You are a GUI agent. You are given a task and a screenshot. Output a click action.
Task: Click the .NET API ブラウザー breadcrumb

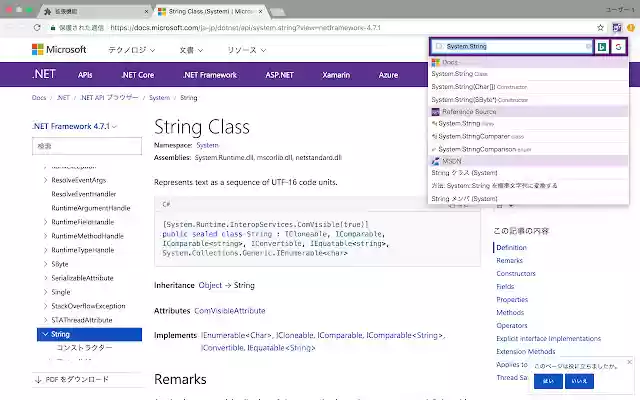click(109, 98)
